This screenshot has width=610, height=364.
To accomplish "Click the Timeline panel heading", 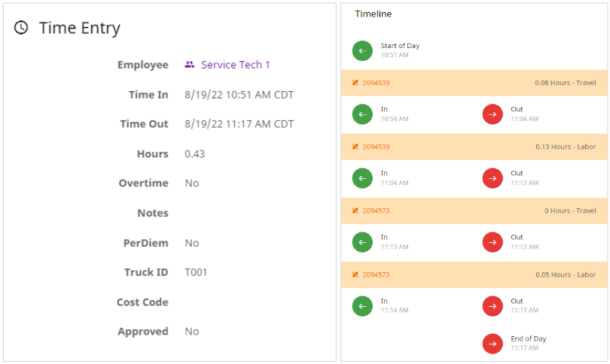I will coord(373,14).
